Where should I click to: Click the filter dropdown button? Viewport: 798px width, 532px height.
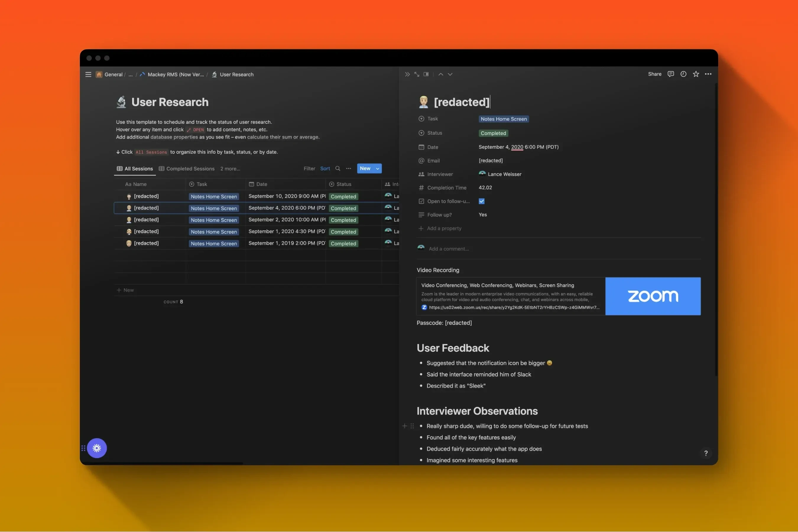309,169
